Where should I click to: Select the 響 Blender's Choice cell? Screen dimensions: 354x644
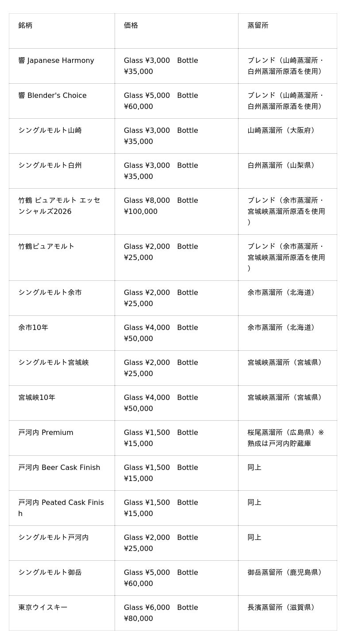click(62, 101)
